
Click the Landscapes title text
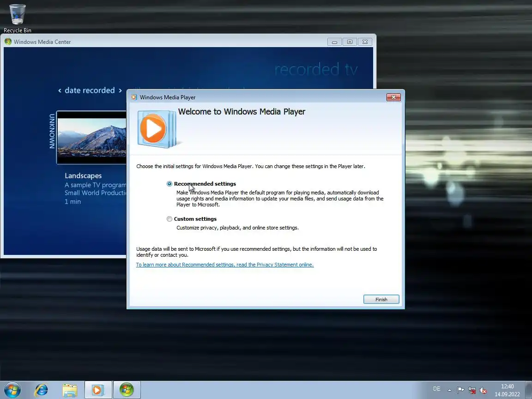click(83, 176)
